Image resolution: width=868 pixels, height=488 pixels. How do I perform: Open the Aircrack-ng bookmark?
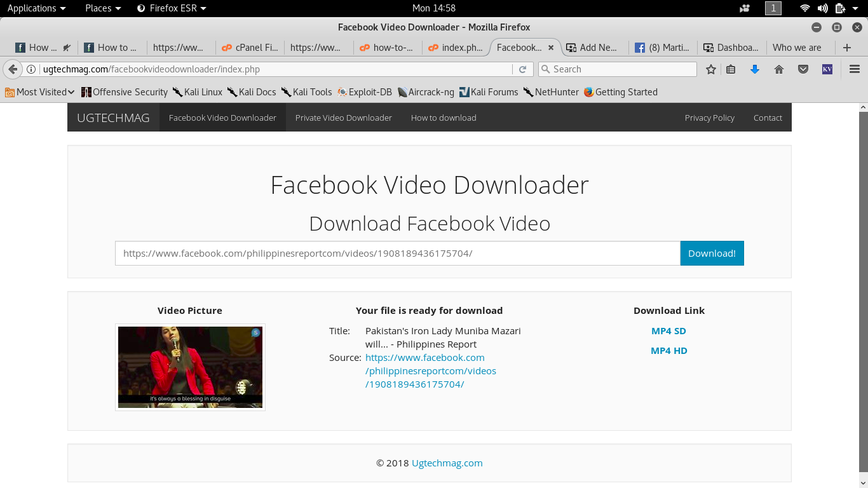[x=426, y=92]
